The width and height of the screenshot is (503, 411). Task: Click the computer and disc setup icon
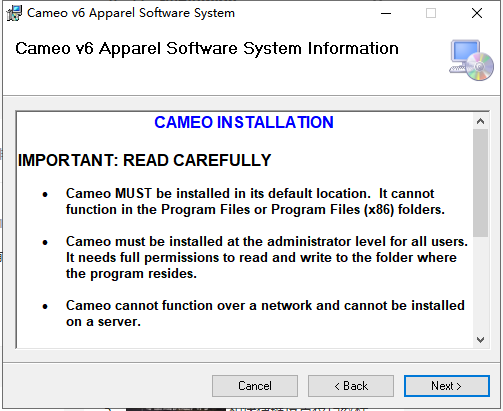471,60
